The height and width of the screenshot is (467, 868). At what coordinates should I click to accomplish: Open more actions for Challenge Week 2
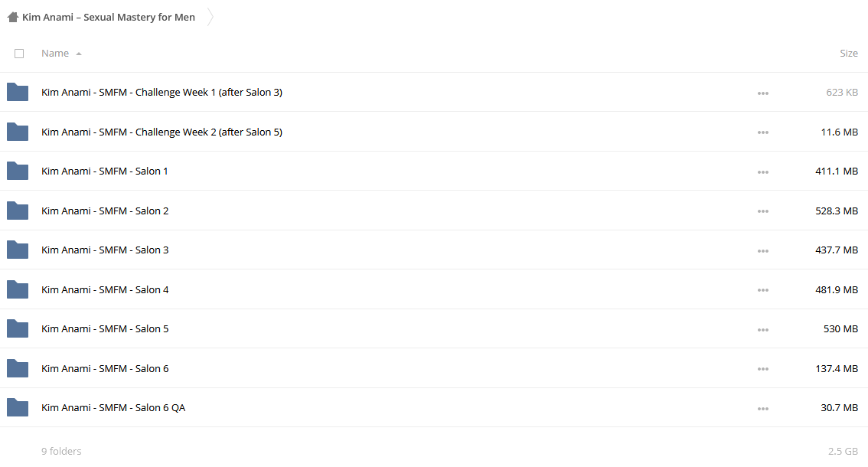tap(763, 132)
